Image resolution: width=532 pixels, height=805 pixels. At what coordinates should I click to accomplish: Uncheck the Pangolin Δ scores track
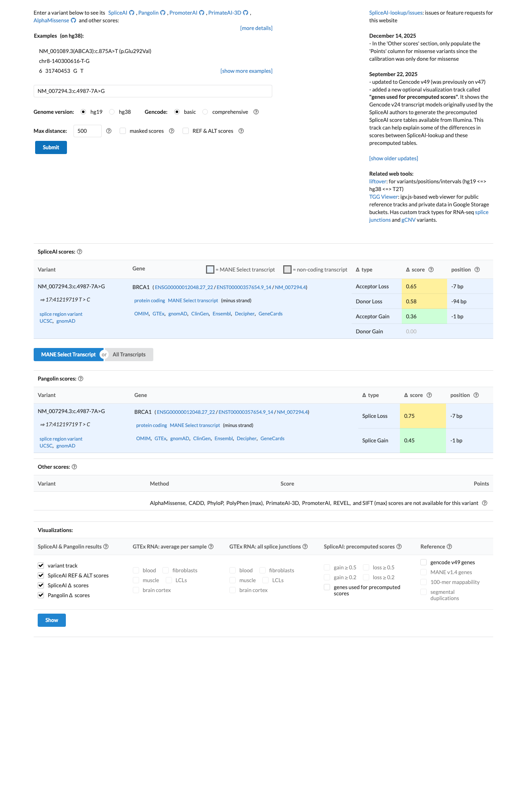(41, 595)
